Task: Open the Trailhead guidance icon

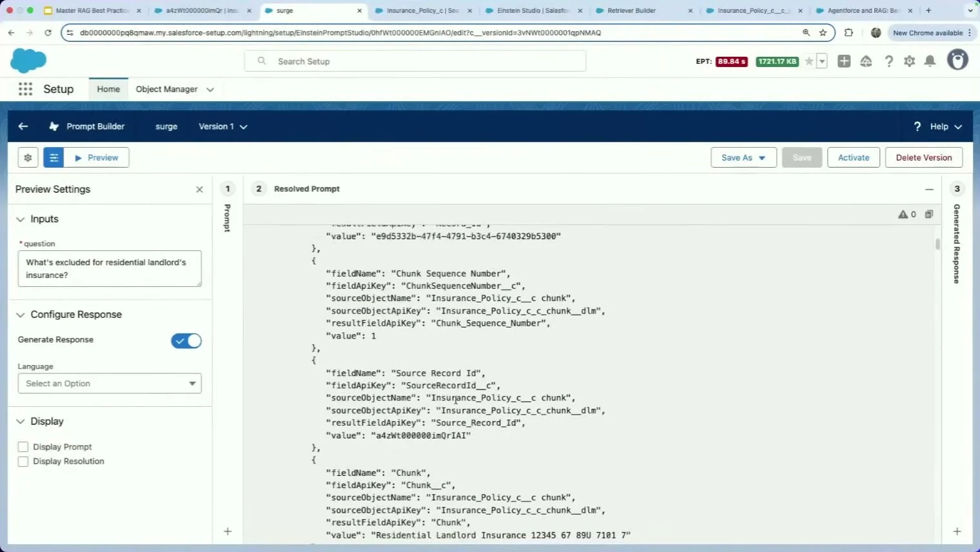Action: [866, 61]
